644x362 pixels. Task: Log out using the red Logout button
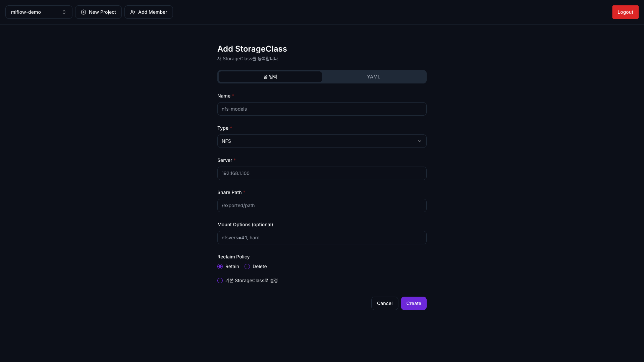point(625,12)
